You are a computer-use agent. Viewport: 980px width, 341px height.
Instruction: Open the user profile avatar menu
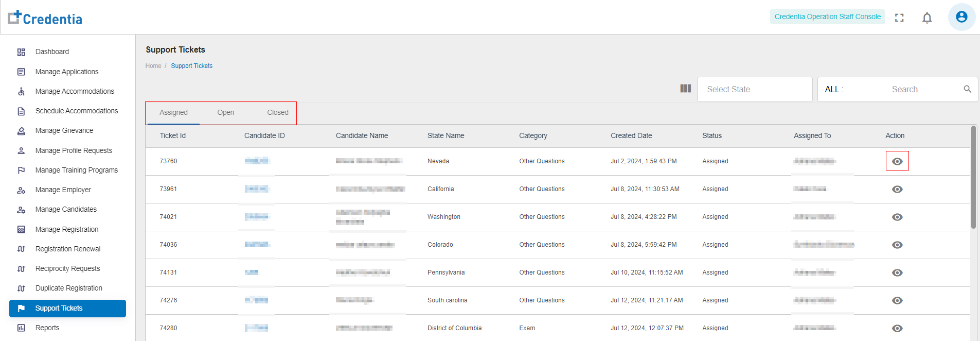(x=961, y=17)
